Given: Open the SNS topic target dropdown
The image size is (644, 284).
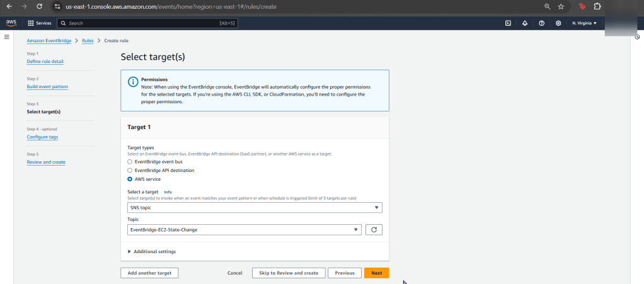Looking at the screenshot, I should [255, 207].
